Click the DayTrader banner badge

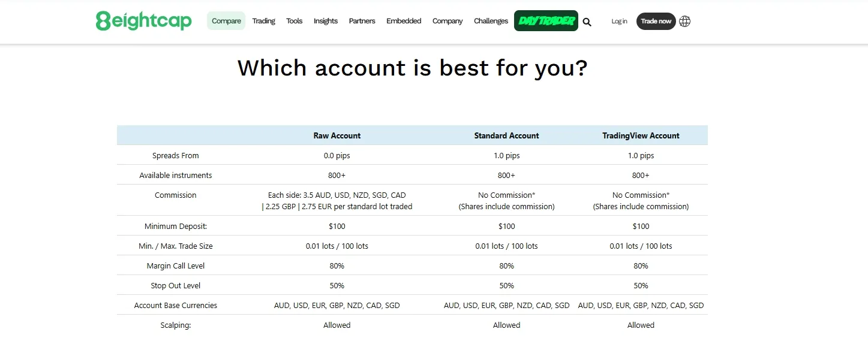546,21
